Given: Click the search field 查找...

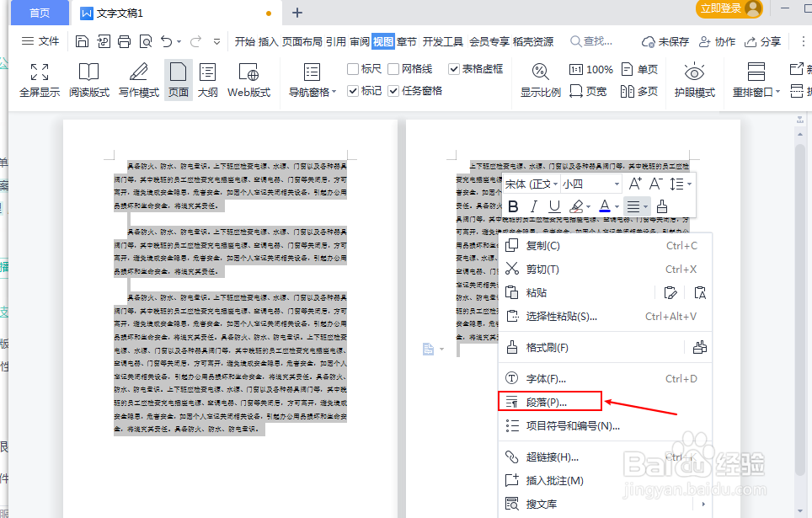Looking at the screenshot, I should click(591, 41).
